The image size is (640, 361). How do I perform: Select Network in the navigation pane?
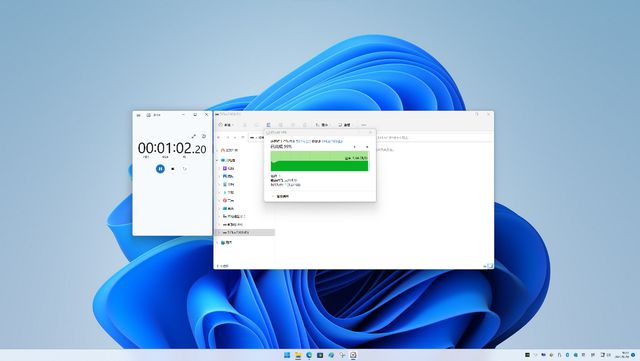coord(226,243)
